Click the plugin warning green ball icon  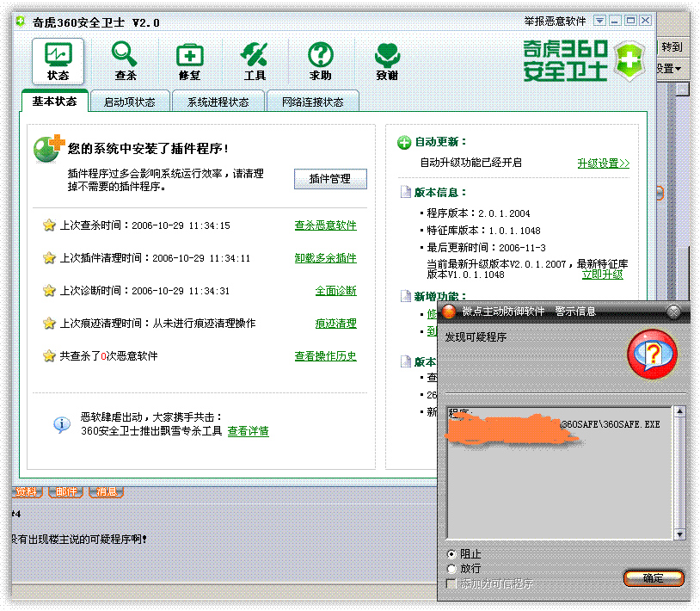point(49,148)
